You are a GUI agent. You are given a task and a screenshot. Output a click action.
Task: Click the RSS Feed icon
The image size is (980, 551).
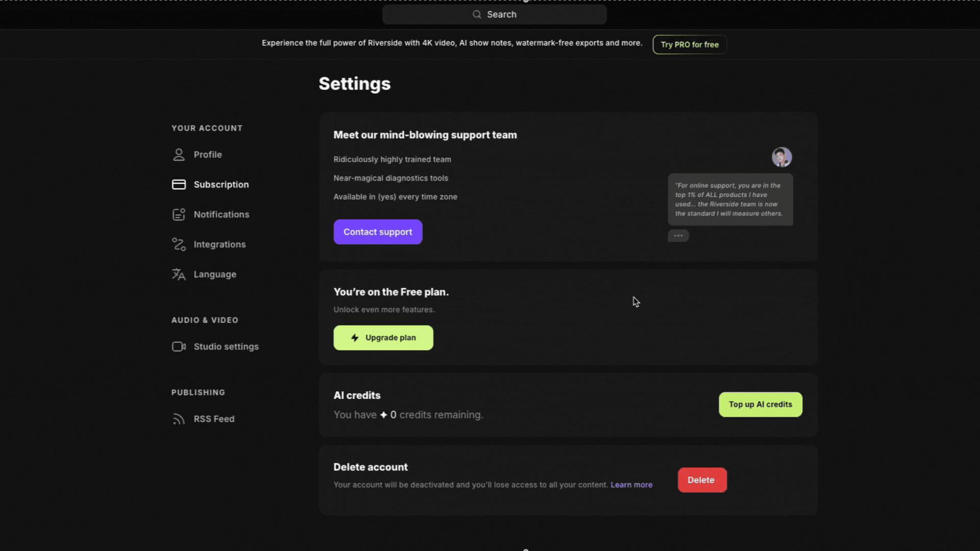[179, 419]
